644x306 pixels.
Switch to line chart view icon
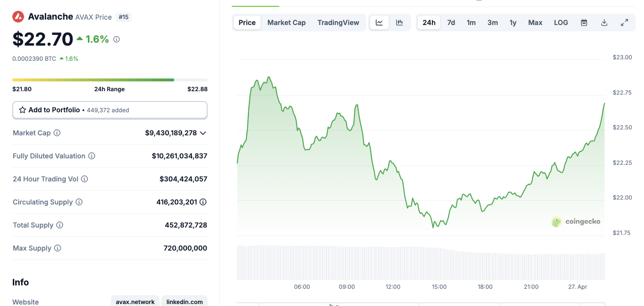[x=379, y=23]
